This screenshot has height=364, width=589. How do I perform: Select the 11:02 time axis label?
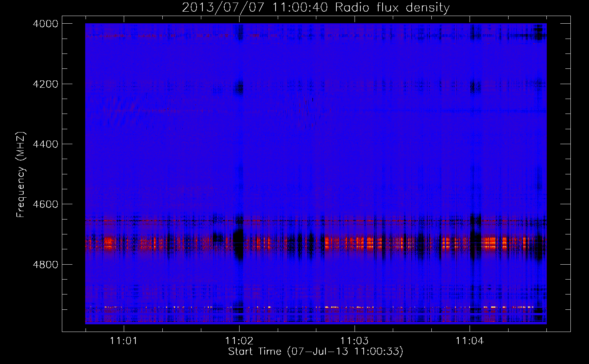(x=239, y=341)
